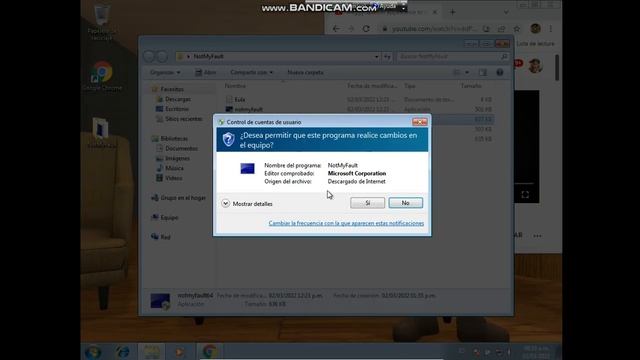Click the taskbar clock

point(536,352)
